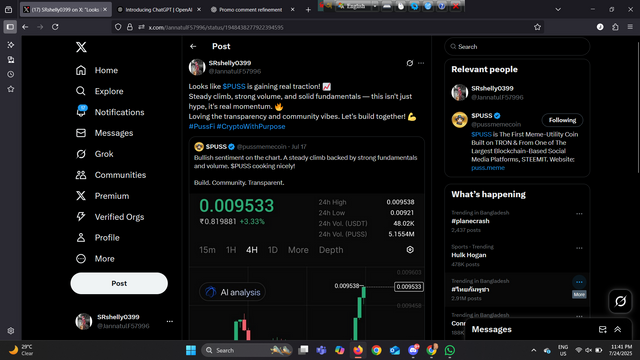This screenshot has height=360, width=640.
Task: Bookmark this page with the star
Action: [537, 27]
